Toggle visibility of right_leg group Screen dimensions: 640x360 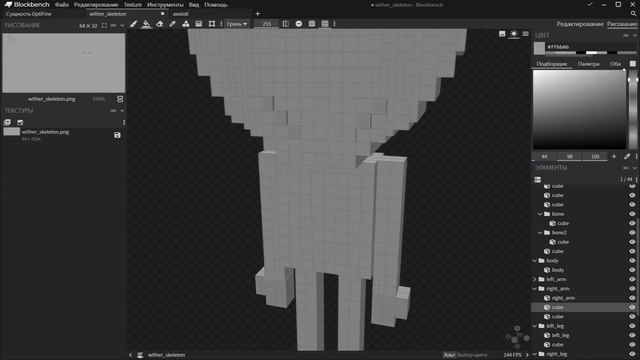coord(632,354)
